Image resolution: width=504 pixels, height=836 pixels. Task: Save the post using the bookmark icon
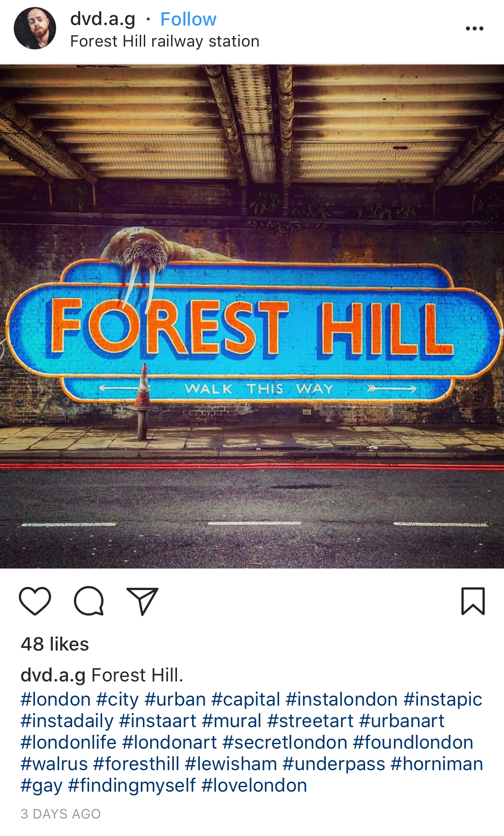(473, 601)
